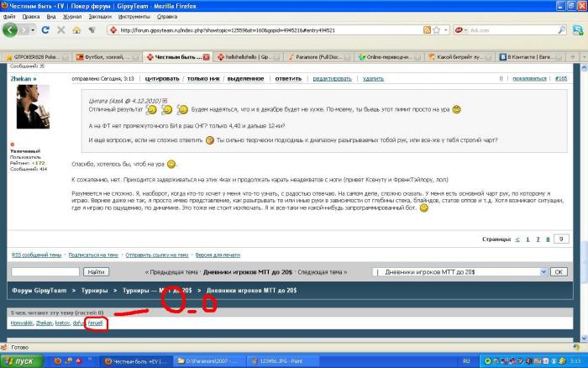
Task: Click the previous page arrow in pagination
Action: click(x=517, y=239)
